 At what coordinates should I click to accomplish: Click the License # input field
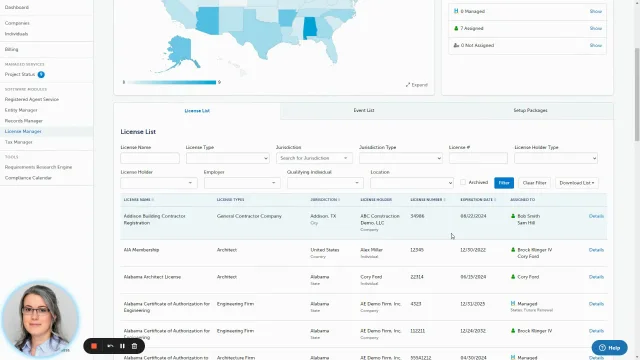click(x=478, y=158)
